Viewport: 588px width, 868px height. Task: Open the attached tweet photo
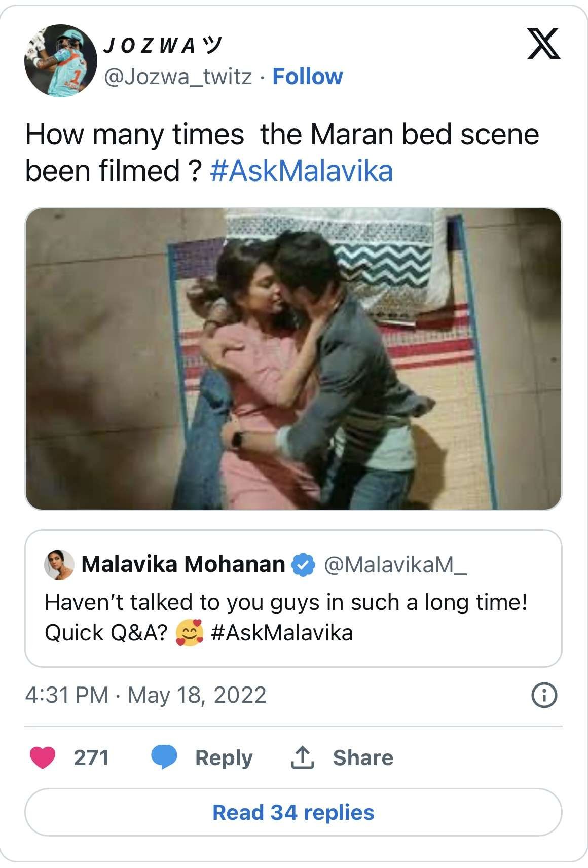coord(293,358)
